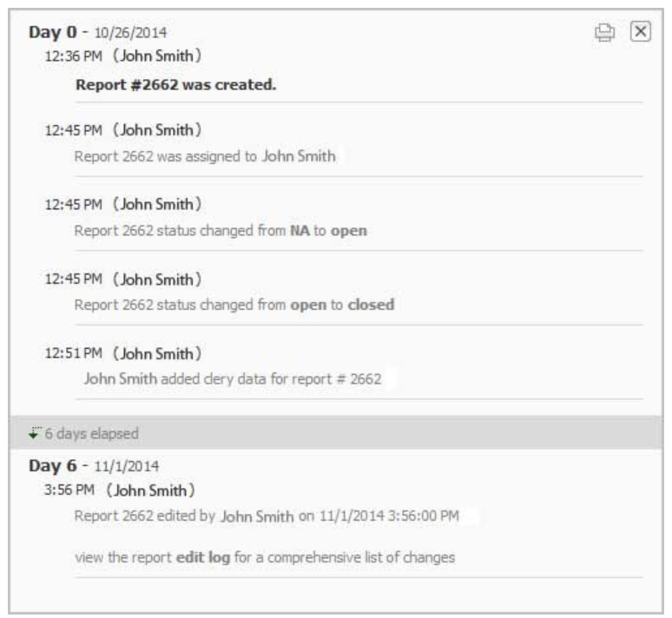The width and height of the screenshot is (672, 618).
Task: Click the arrow icon beside days elapsed
Action: click(35, 431)
